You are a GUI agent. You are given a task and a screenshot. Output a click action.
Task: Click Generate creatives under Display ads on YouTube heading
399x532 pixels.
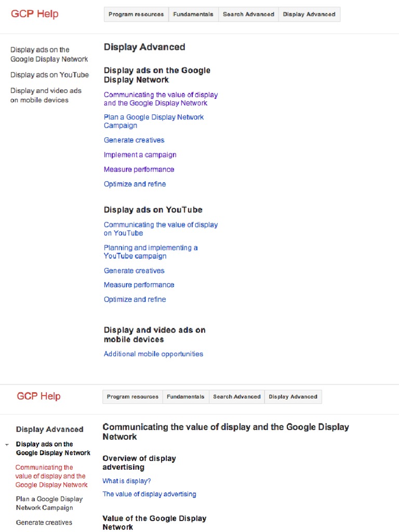tap(134, 271)
